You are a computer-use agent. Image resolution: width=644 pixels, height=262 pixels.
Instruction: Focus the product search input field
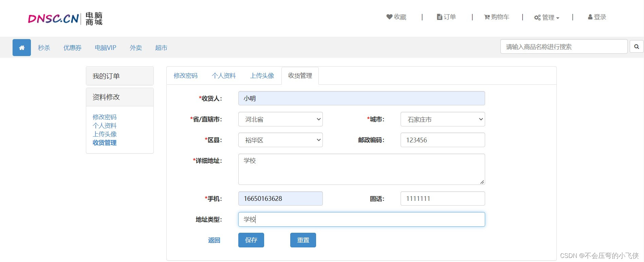tap(564, 47)
